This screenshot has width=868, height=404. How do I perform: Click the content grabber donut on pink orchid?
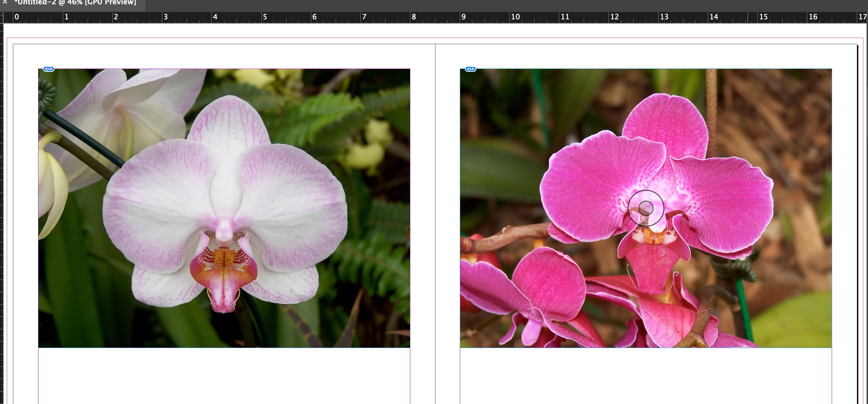click(646, 208)
